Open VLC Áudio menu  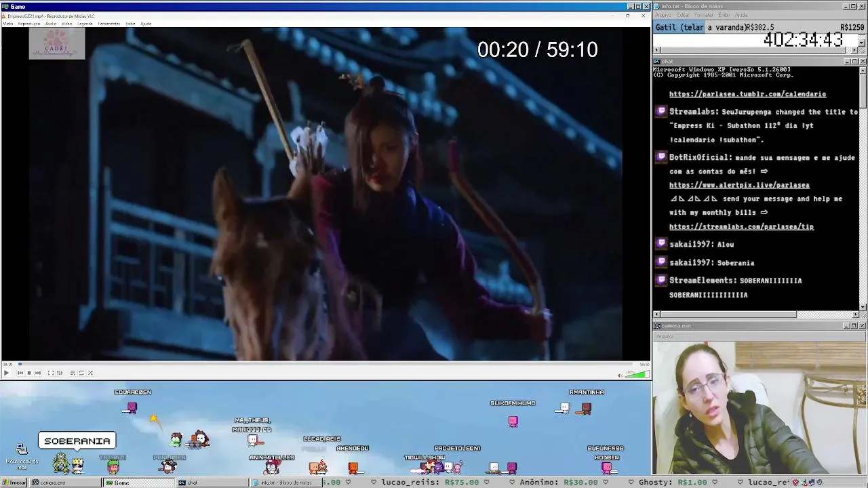click(51, 24)
